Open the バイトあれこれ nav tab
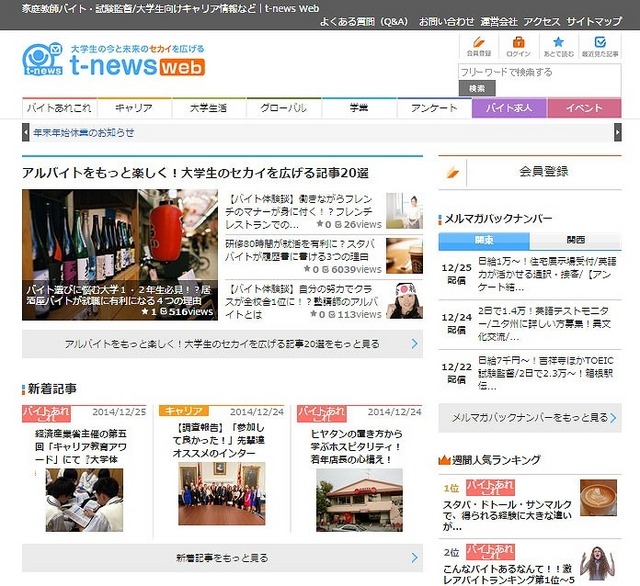Screen dimensions: 640x586 (x=59, y=108)
